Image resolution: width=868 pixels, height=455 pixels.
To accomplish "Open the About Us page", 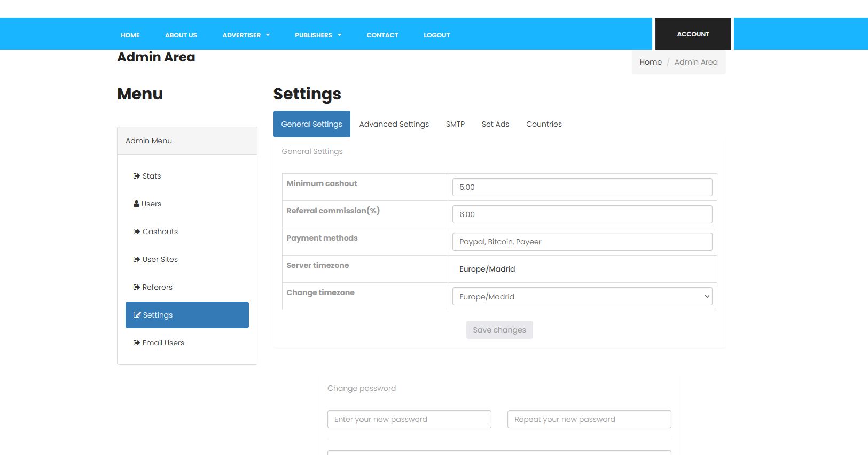I will 181,35.
